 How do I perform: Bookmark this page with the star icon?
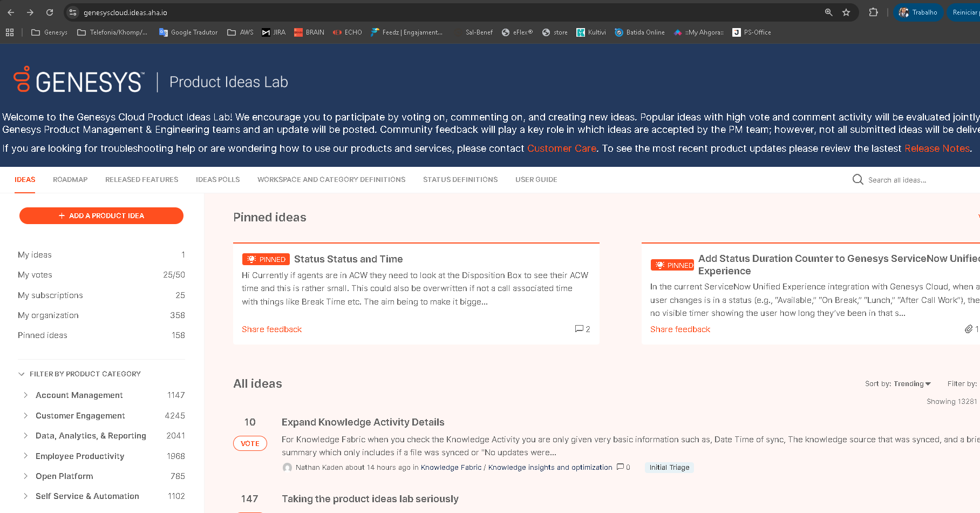846,12
